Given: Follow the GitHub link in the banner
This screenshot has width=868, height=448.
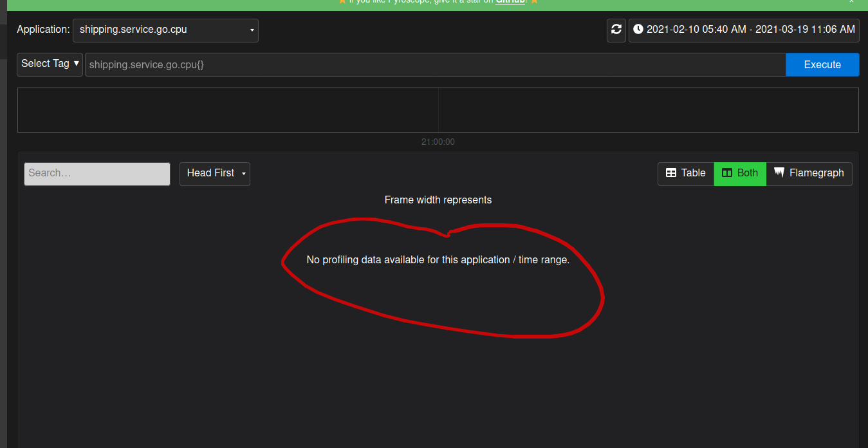Looking at the screenshot, I should pyautogui.click(x=510, y=2).
